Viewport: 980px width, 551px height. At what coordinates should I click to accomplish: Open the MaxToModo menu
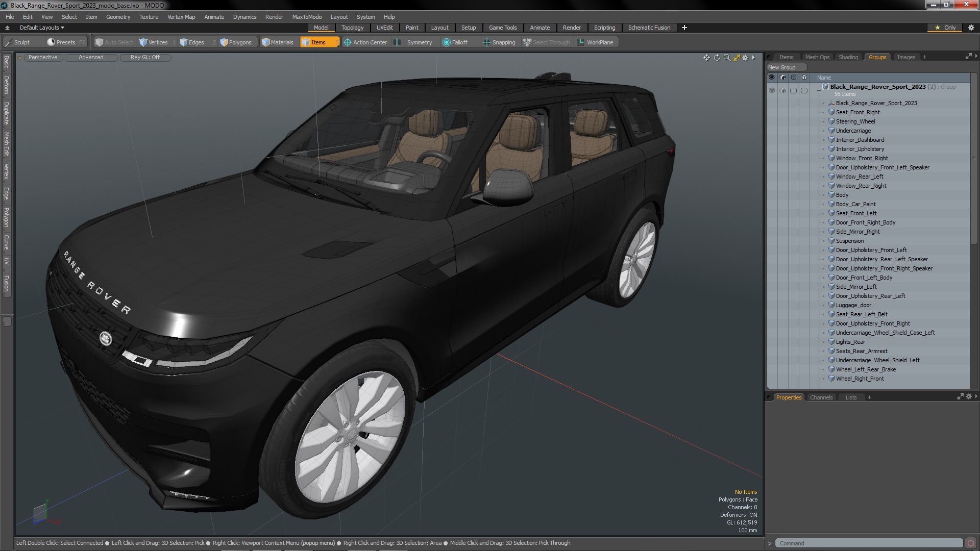tap(307, 17)
